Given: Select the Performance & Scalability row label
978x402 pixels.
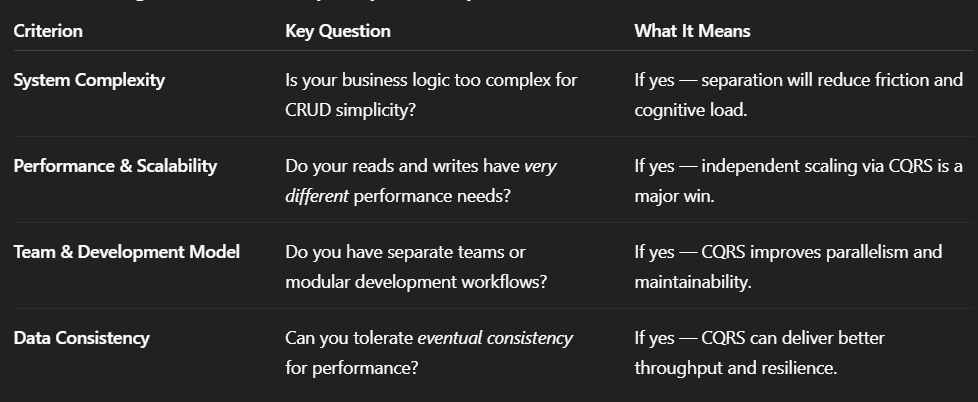Looking at the screenshot, I should 115,166.
